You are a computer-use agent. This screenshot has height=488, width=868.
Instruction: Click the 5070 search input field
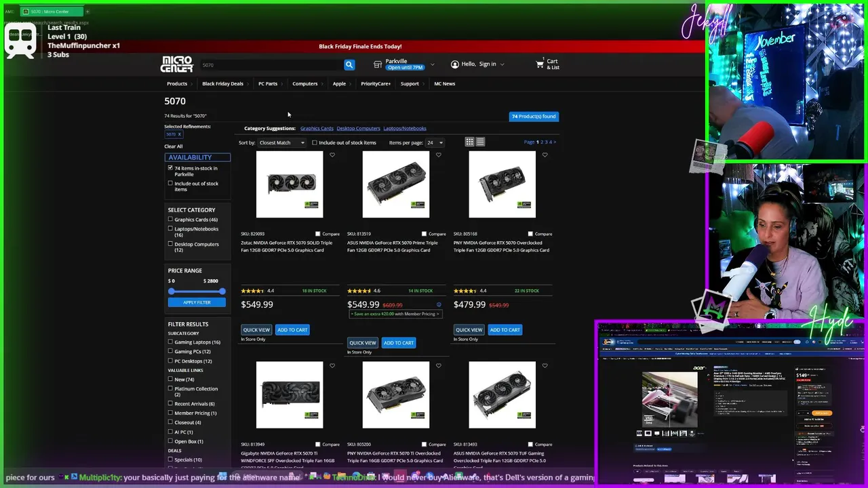pyautogui.click(x=271, y=65)
